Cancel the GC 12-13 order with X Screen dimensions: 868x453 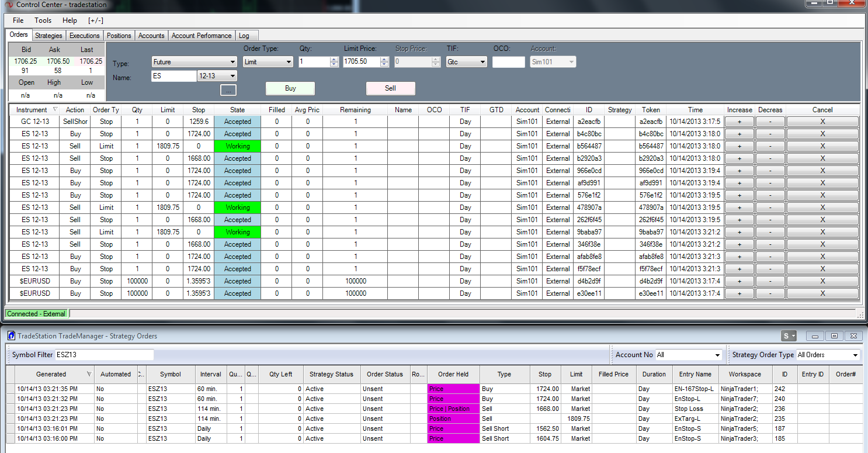(822, 122)
